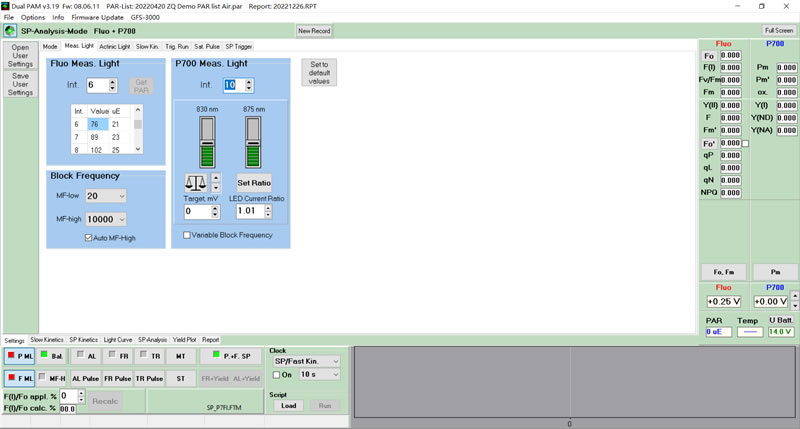Open the MF-low dropdown
This screenshot has width=800, height=429.
point(106,196)
